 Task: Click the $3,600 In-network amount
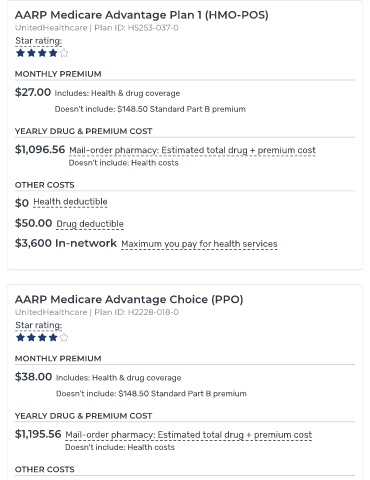66,243
